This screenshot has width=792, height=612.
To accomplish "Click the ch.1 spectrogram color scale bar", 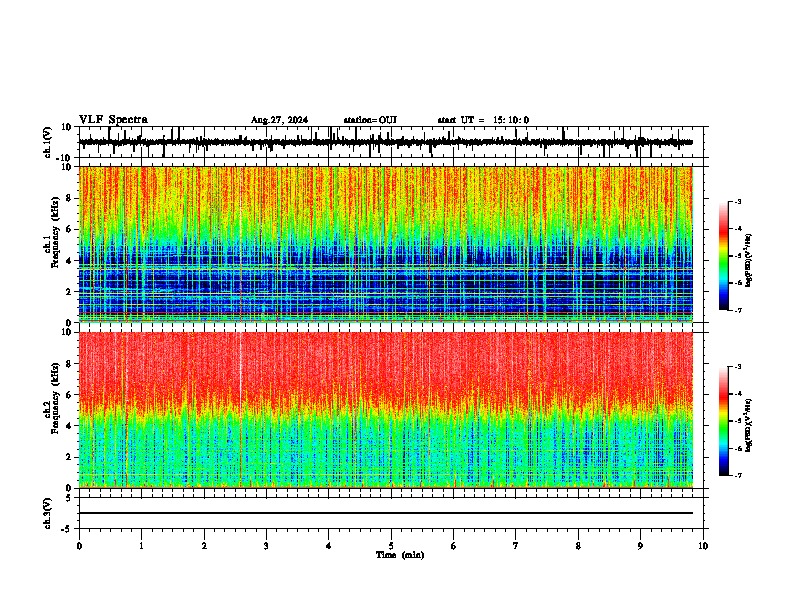I will 723,256.
